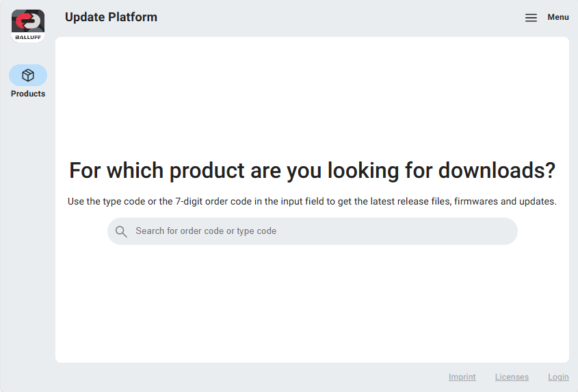Open the Imprint link
Image resolution: width=578 pixels, height=392 pixels.
click(462, 377)
